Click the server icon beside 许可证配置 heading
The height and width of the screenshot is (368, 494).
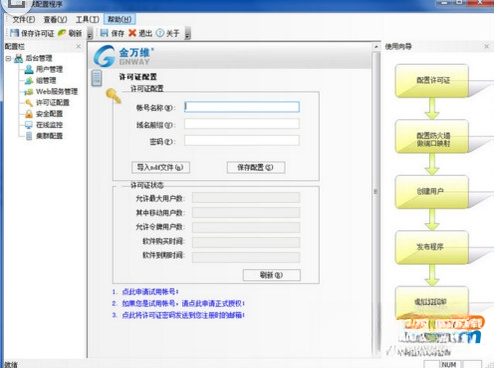(x=97, y=78)
